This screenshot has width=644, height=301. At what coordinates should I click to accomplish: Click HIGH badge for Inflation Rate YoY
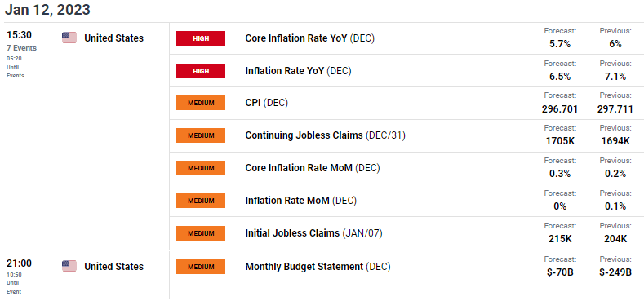point(201,71)
